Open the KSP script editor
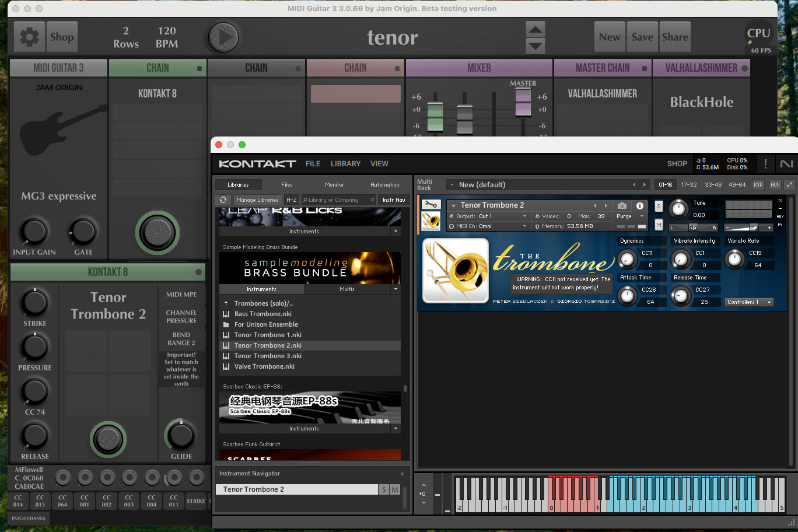 click(758, 185)
